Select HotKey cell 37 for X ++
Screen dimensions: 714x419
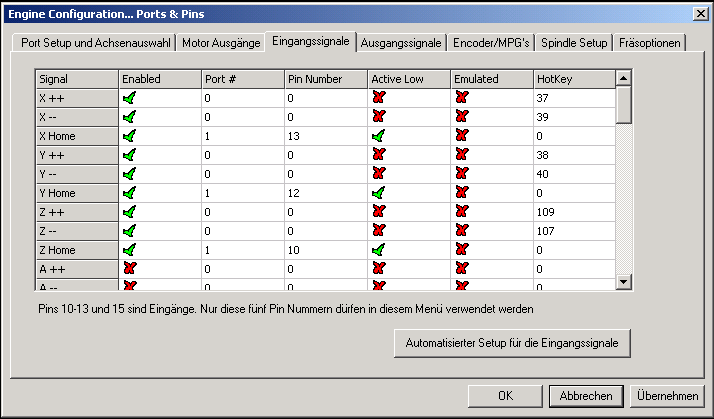click(x=574, y=98)
